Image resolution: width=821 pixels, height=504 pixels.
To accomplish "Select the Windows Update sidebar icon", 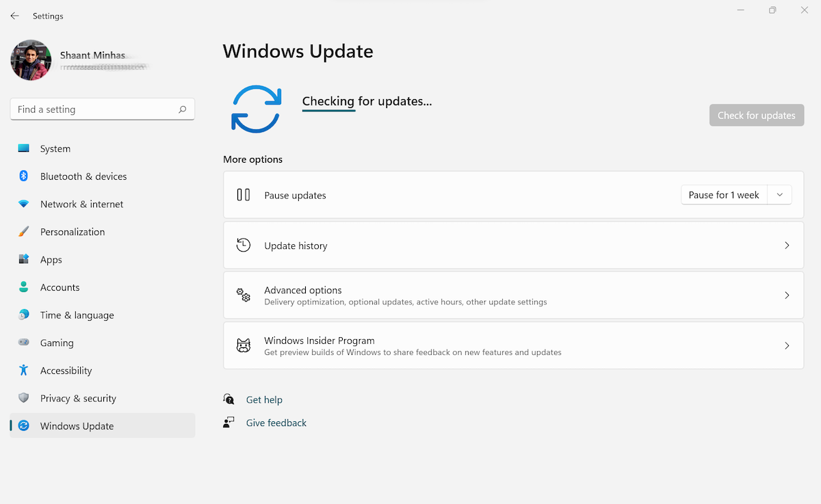I will coord(23,425).
